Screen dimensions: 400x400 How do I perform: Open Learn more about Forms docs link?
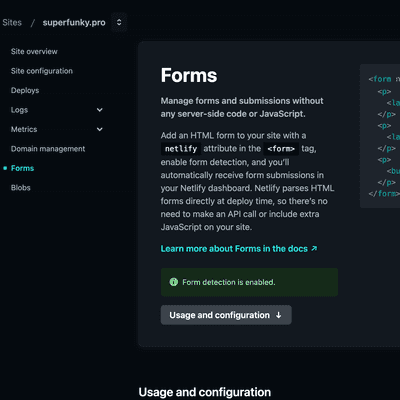click(234, 249)
